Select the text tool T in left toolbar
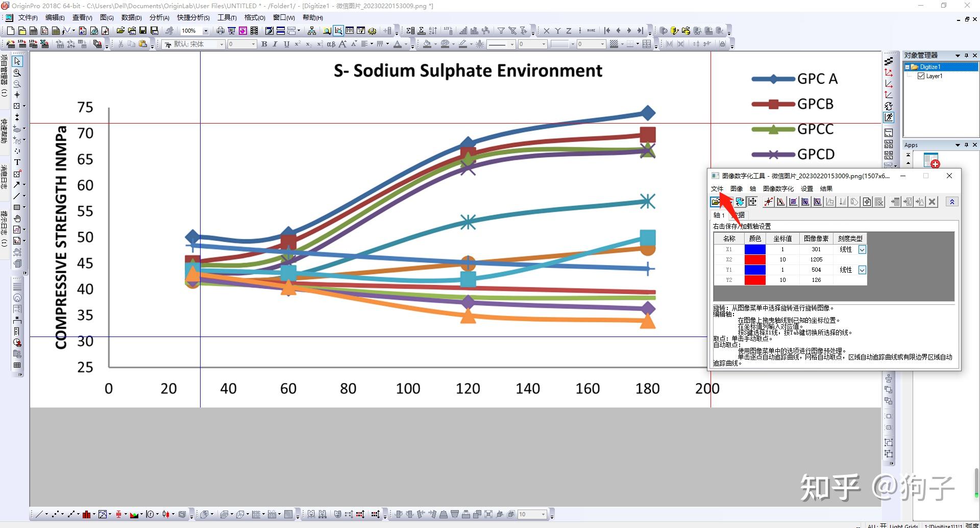 [17, 162]
